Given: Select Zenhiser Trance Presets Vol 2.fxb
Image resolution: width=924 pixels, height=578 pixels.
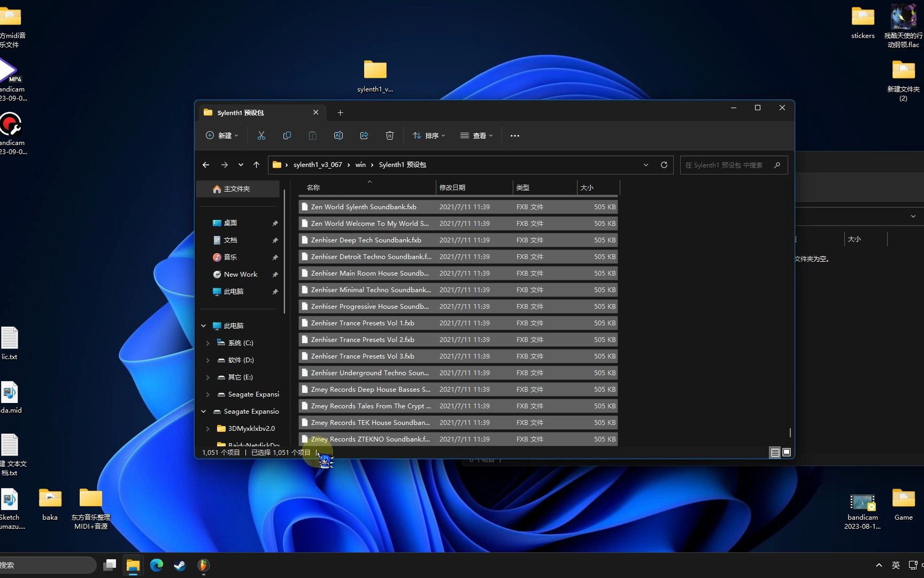Looking at the screenshot, I should pyautogui.click(x=458, y=340).
